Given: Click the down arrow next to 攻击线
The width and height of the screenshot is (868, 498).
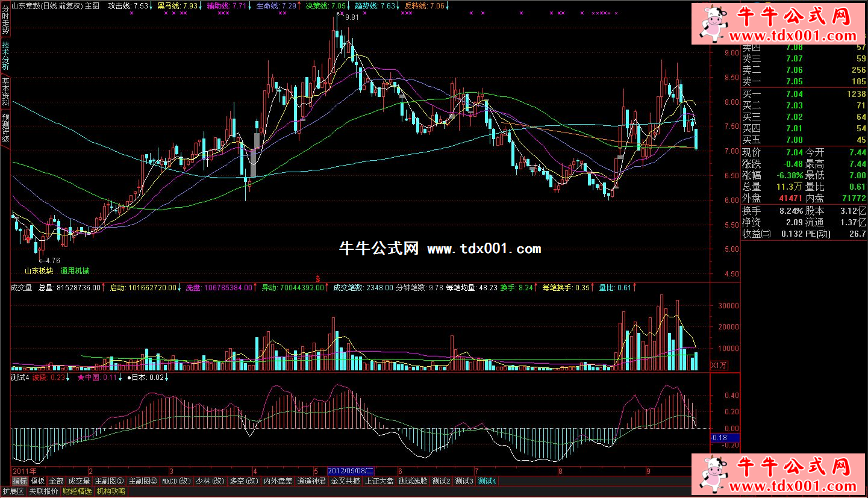Looking at the screenshot, I should coord(152,5).
